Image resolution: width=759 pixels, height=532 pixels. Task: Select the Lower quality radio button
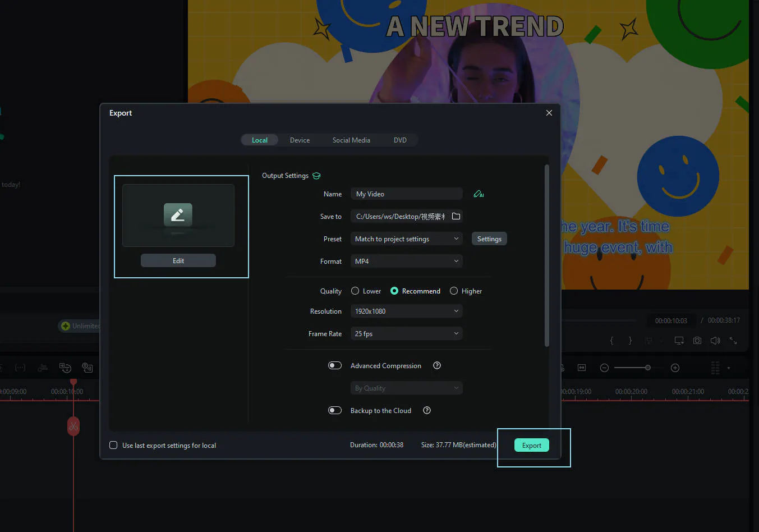click(x=355, y=291)
